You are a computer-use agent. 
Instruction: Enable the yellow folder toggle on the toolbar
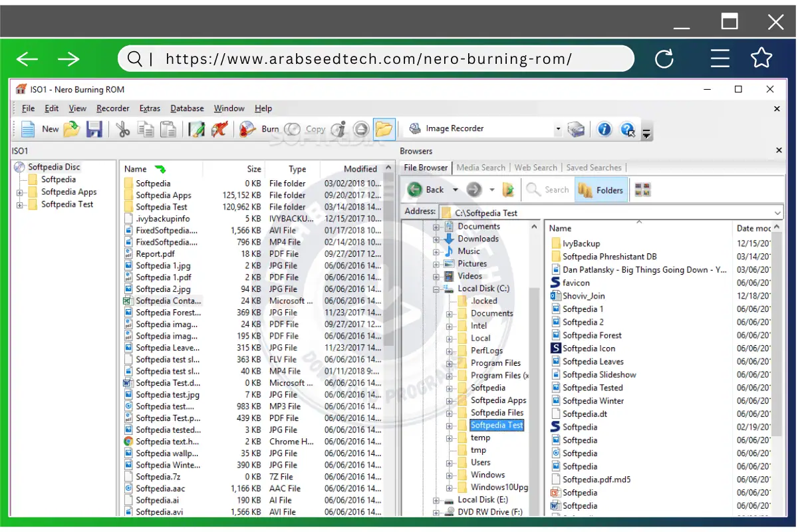click(384, 128)
